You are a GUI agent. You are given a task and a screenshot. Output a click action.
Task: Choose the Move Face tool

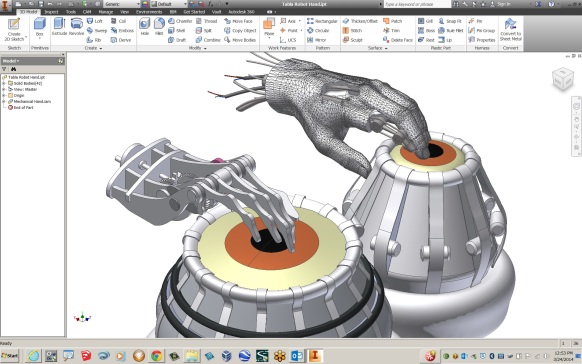click(x=238, y=21)
